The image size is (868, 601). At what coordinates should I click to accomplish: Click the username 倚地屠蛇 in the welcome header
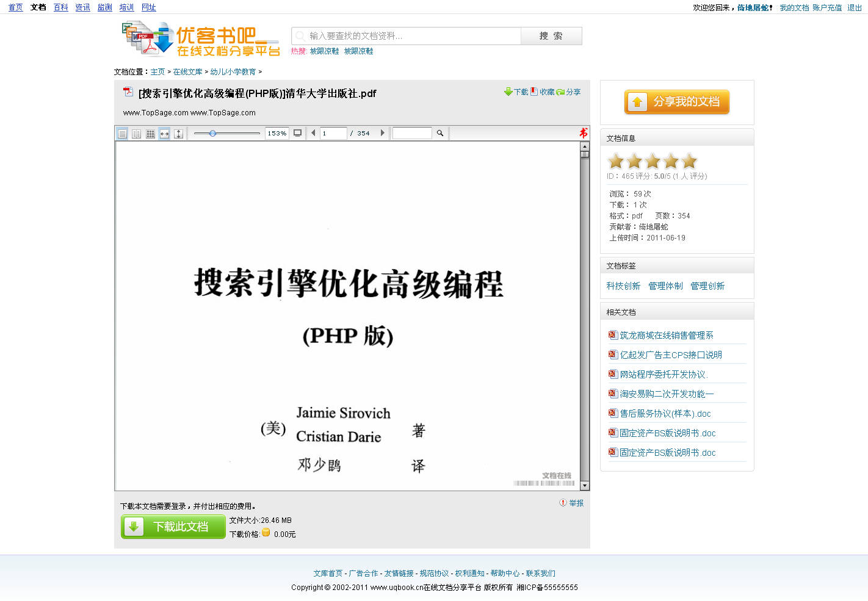tap(753, 8)
